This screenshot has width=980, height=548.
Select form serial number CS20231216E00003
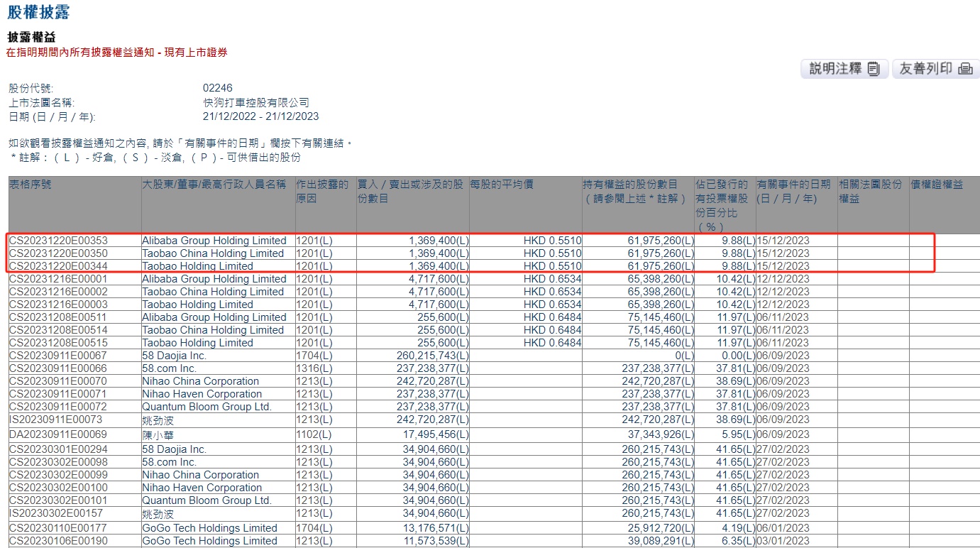coord(58,305)
